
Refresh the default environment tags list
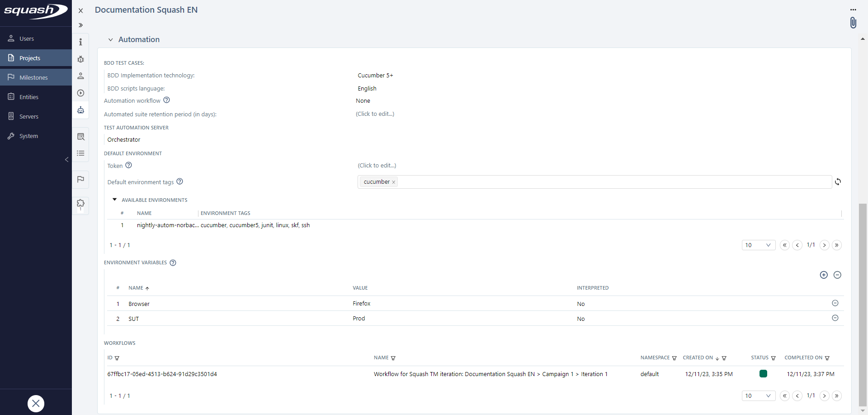[839, 181]
